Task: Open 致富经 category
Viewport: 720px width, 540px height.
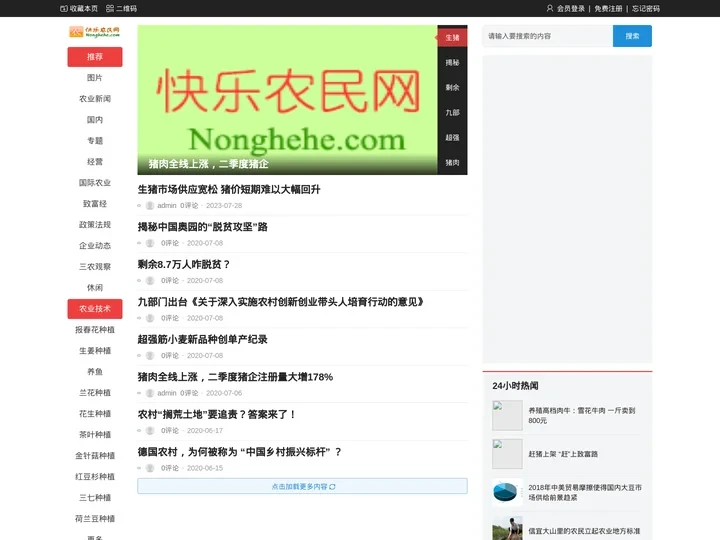Action: coord(95,203)
